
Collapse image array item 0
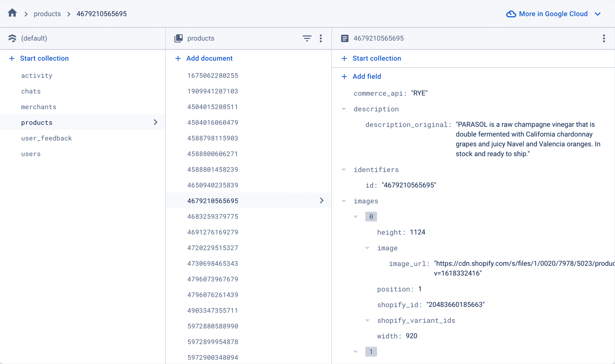point(356,217)
